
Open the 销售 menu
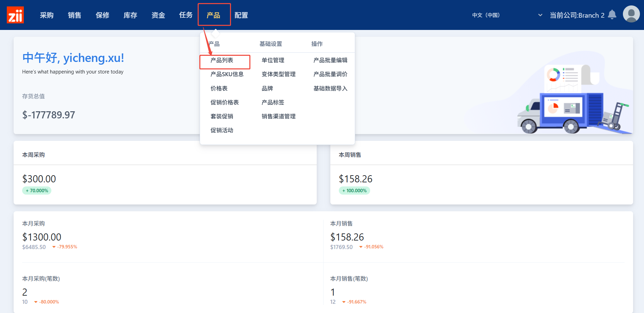click(75, 15)
